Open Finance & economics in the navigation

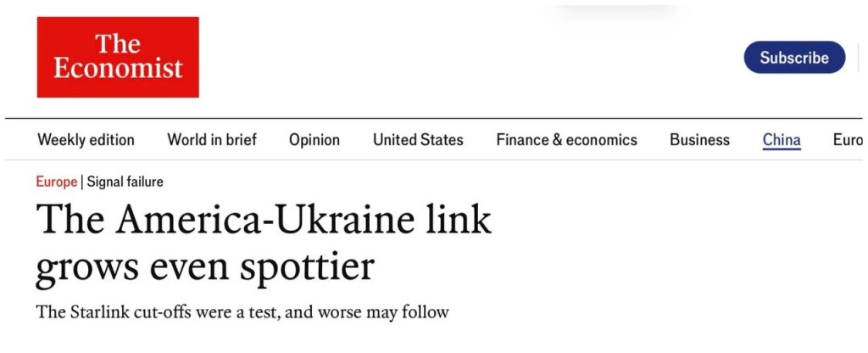point(566,140)
